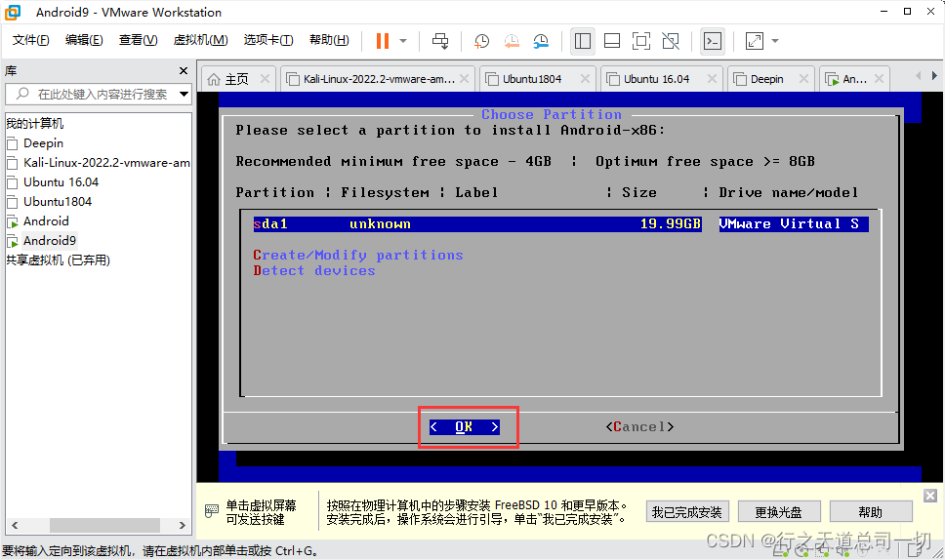The width and height of the screenshot is (945, 560).
Task: Open the stretch display dropdown arrow
Action: coord(775,41)
